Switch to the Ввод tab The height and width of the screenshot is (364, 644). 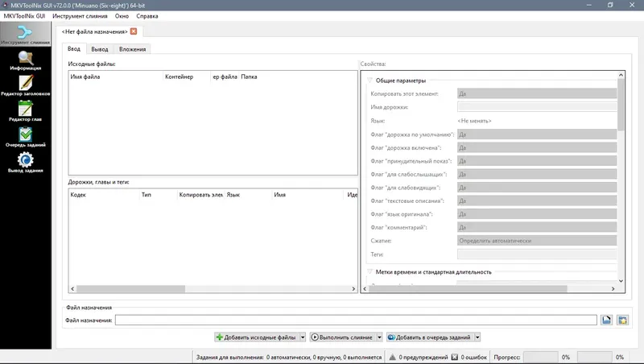[74, 48]
